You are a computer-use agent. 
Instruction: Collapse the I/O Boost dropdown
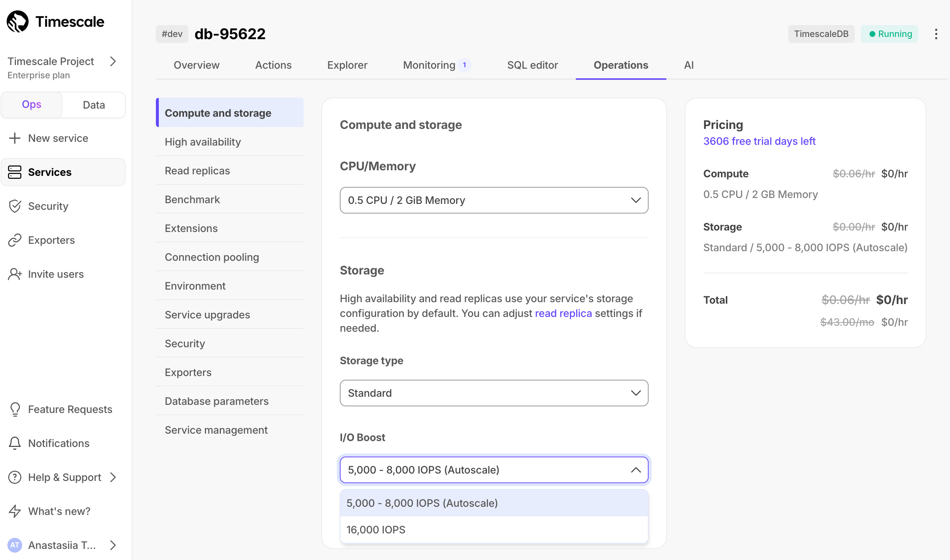click(494, 470)
